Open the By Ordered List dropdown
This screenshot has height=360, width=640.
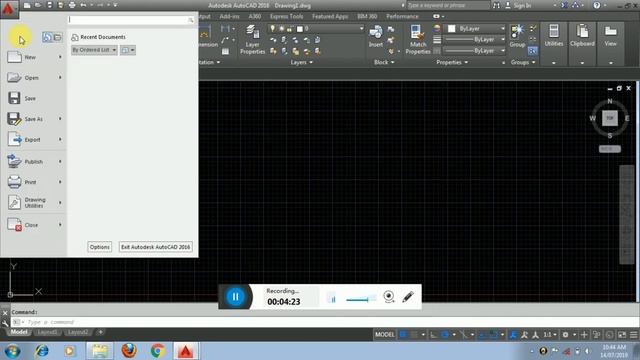[x=94, y=50]
